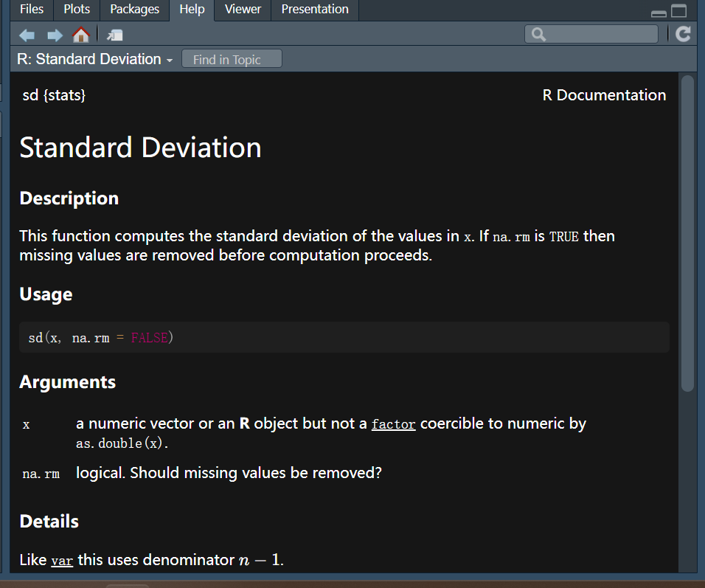Viewport: 705px width, 588px height.
Task: Click the Standard Deviation heading
Action: (140, 148)
